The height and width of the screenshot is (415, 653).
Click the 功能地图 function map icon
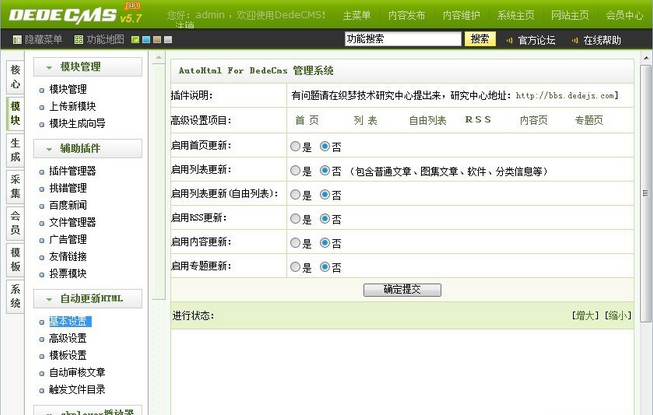(x=78, y=40)
